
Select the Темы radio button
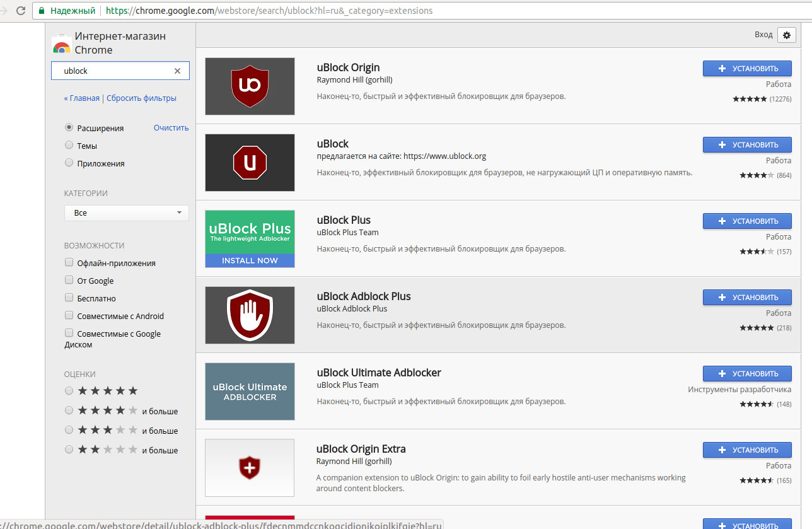point(69,146)
